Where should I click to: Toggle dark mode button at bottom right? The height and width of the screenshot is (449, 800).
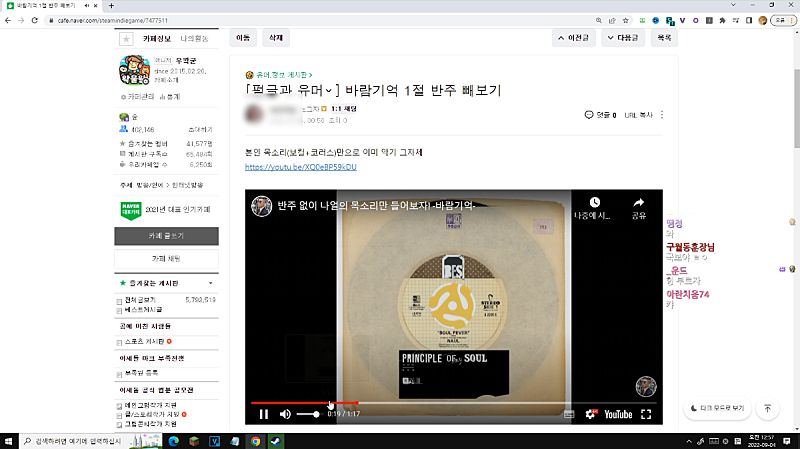click(717, 408)
